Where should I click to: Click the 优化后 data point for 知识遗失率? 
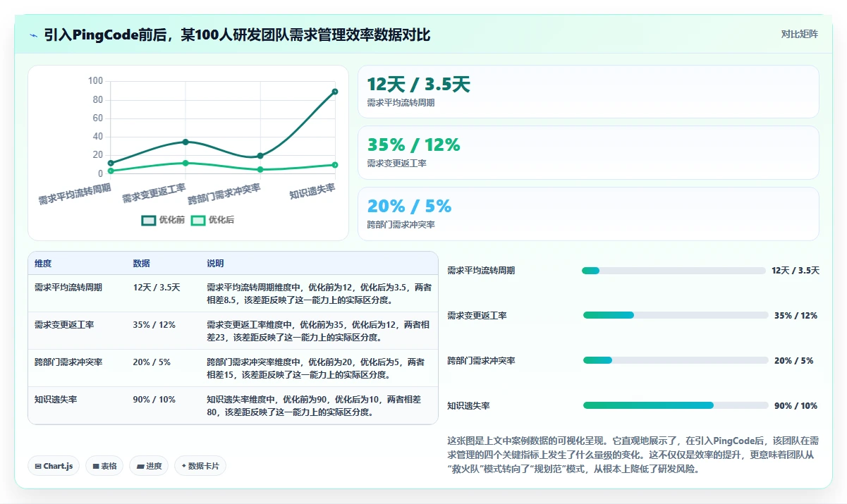(x=334, y=165)
